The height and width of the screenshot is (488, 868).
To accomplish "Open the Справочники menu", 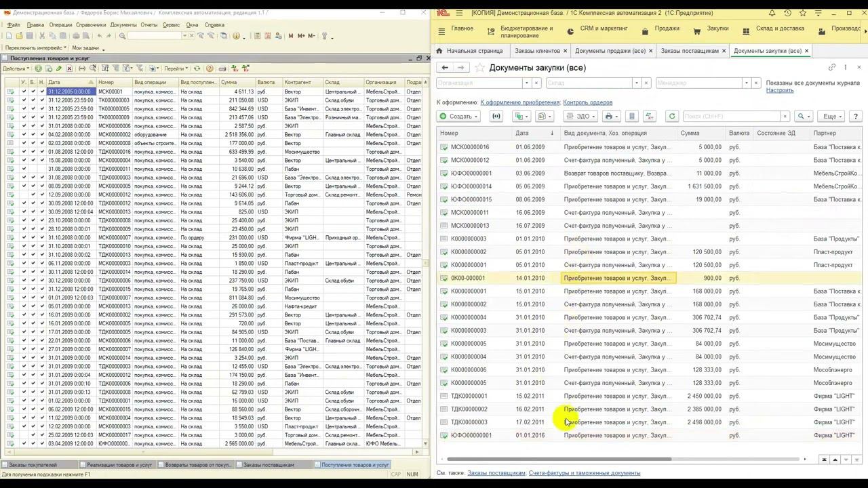I will tap(91, 25).
